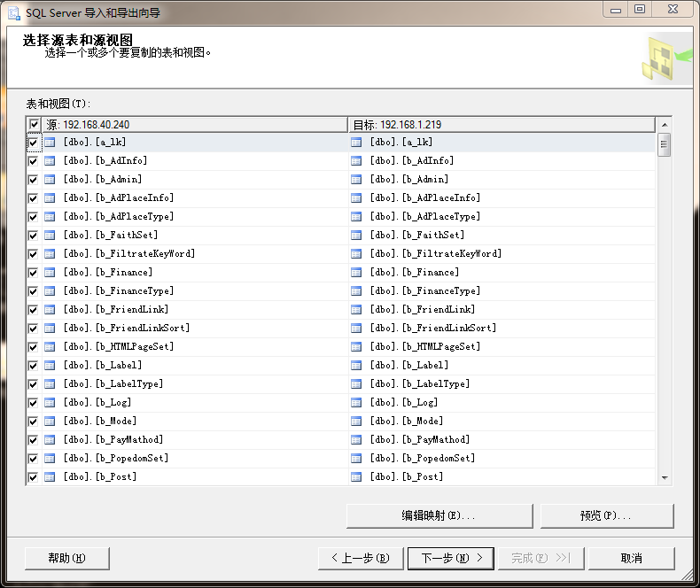Click source table icon for [dbo].[b_FriendLink]

(50, 310)
